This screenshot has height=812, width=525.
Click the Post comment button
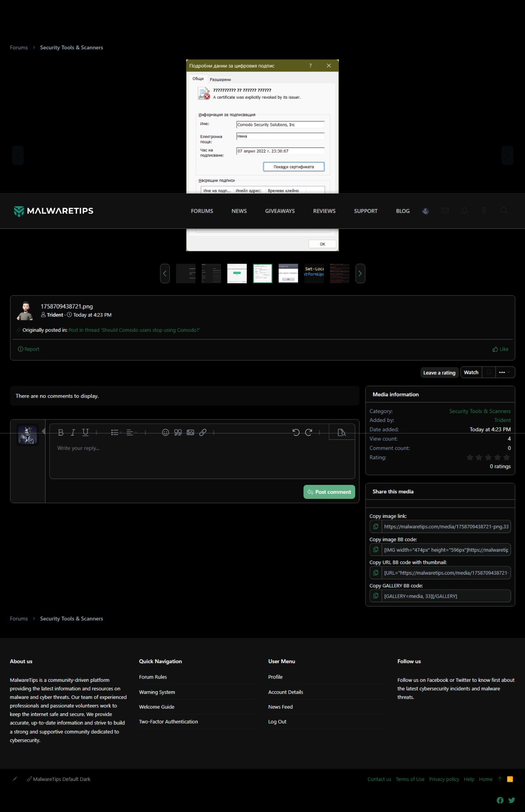329,492
